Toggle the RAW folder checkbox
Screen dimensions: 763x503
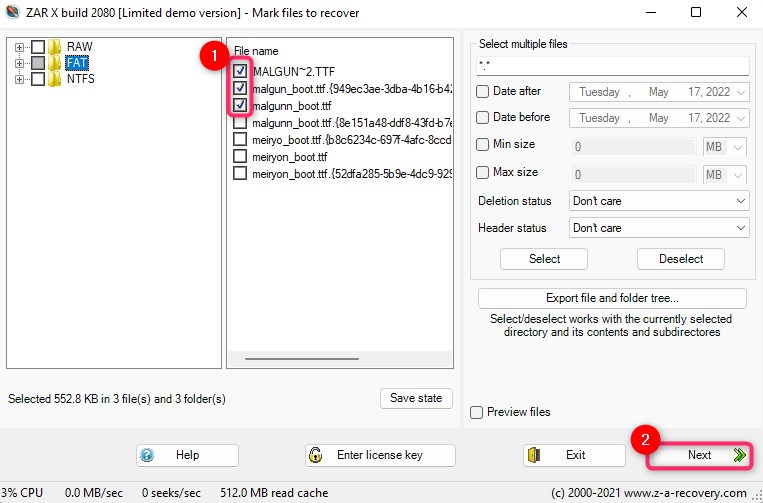click(38, 47)
